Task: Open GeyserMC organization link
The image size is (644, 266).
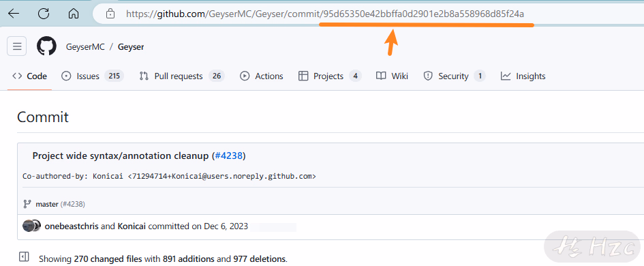Action: [85, 47]
